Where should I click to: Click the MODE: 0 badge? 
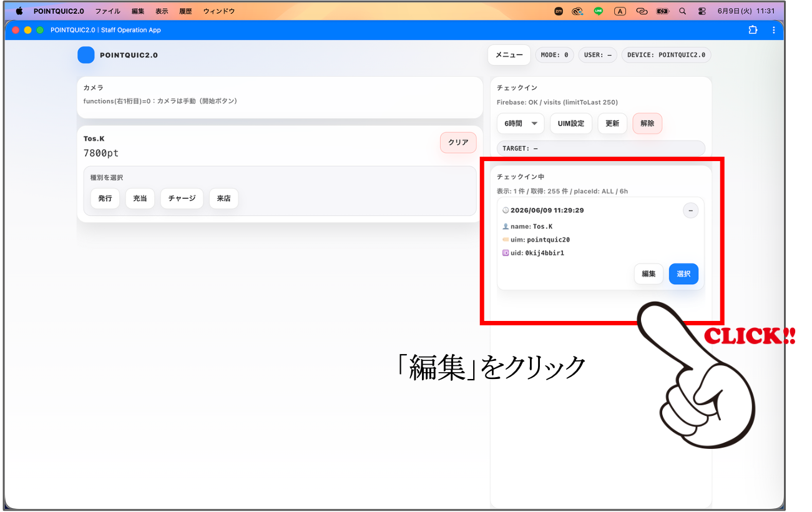(554, 55)
